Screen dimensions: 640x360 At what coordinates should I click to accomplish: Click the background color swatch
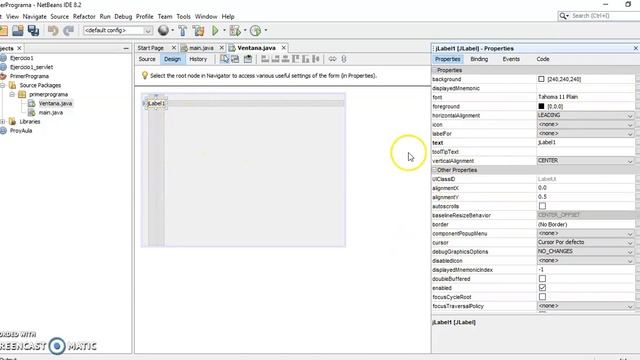541,79
